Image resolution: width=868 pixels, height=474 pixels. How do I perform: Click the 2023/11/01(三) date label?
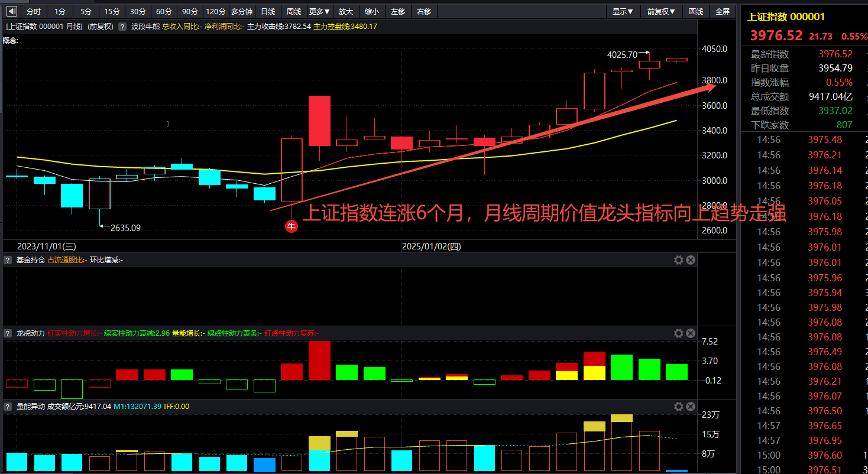point(47,246)
